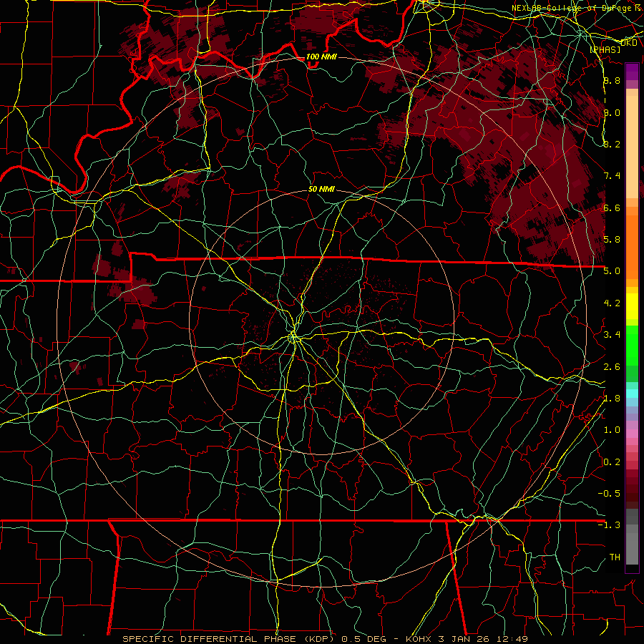Click the "KOHX" radar site identifier
This screenshot has height=644, width=644.
coord(418,639)
